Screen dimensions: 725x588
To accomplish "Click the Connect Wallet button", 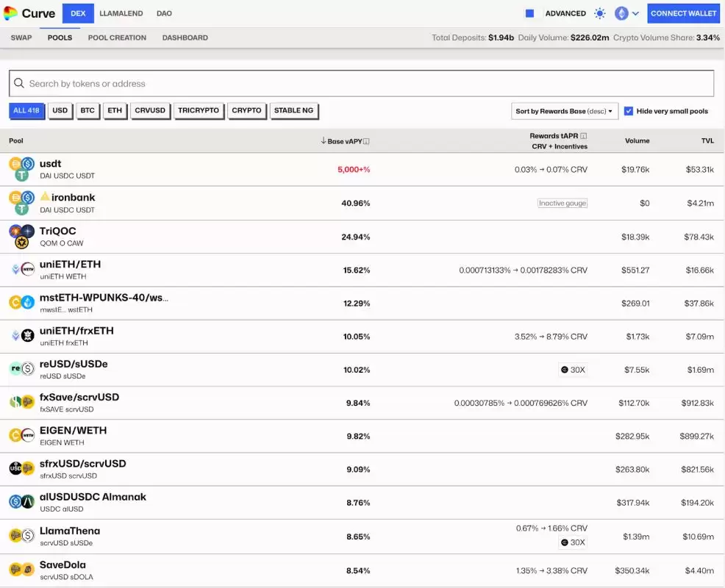I will pos(683,13).
